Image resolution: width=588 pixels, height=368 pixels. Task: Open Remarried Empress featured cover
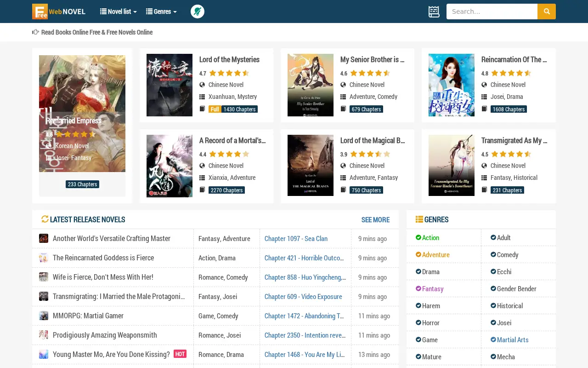[x=82, y=114]
